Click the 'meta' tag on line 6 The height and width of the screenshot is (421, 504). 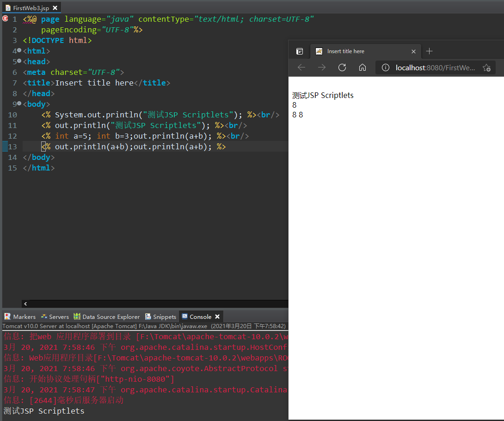point(37,72)
